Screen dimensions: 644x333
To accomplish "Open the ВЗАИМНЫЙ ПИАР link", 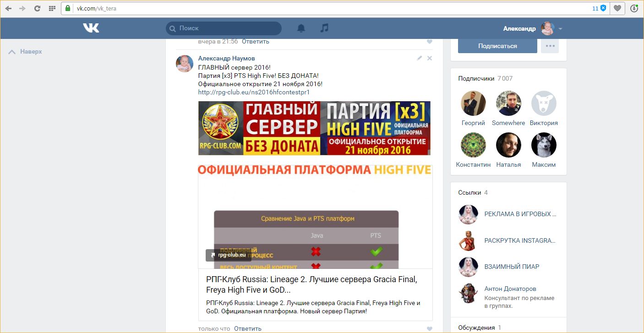I will click(512, 267).
